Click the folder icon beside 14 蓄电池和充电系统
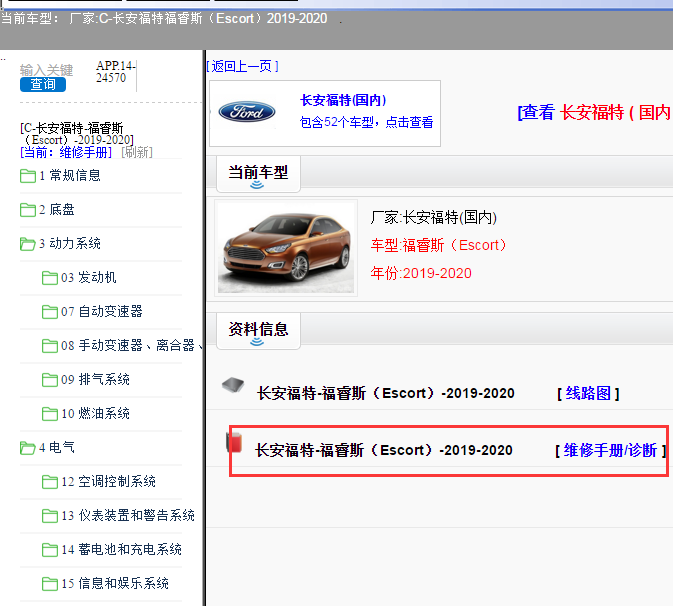 (x=50, y=550)
